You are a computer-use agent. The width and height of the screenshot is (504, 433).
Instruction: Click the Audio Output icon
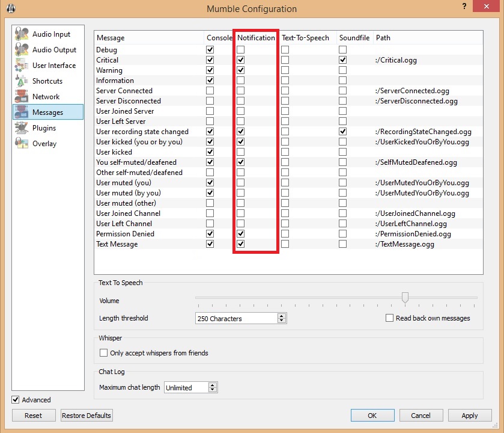(x=22, y=49)
